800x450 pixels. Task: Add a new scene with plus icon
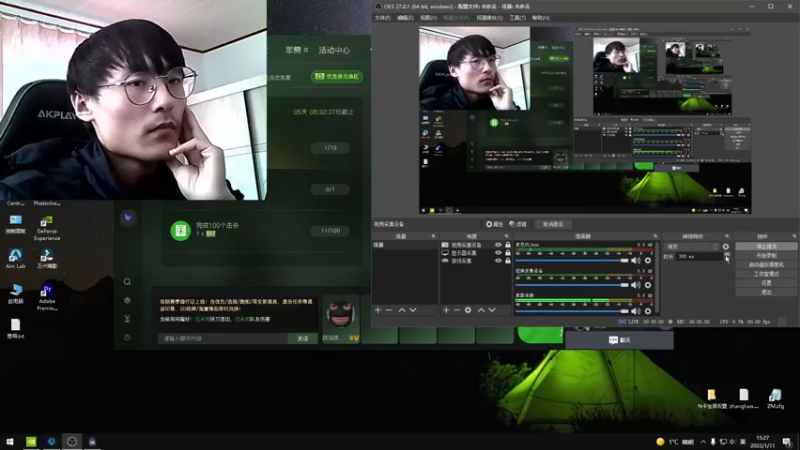(x=378, y=310)
